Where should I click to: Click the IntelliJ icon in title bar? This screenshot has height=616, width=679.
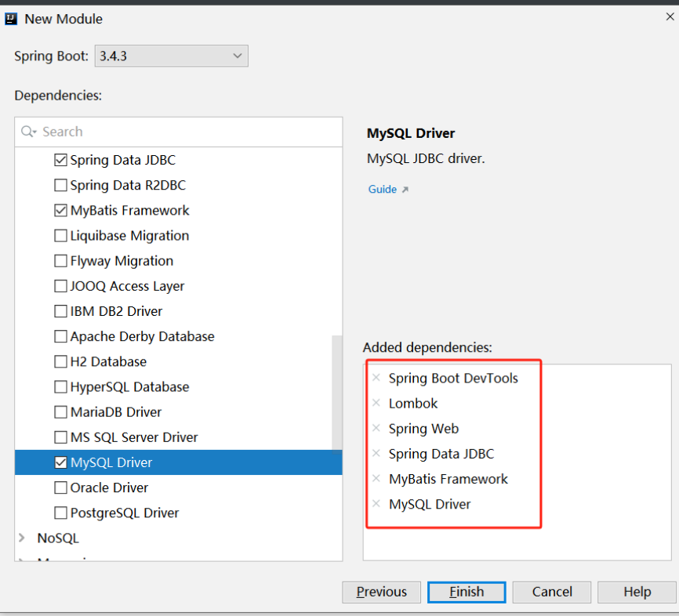click(x=11, y=19)
